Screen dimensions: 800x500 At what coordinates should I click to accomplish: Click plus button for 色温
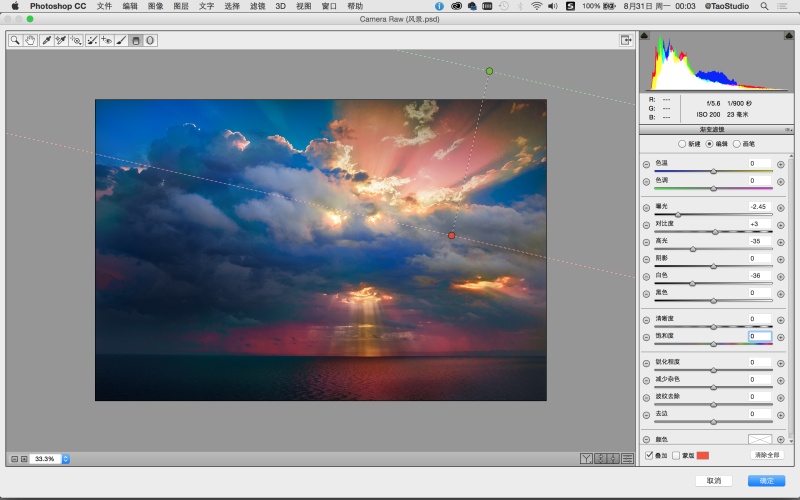[781, 164]
